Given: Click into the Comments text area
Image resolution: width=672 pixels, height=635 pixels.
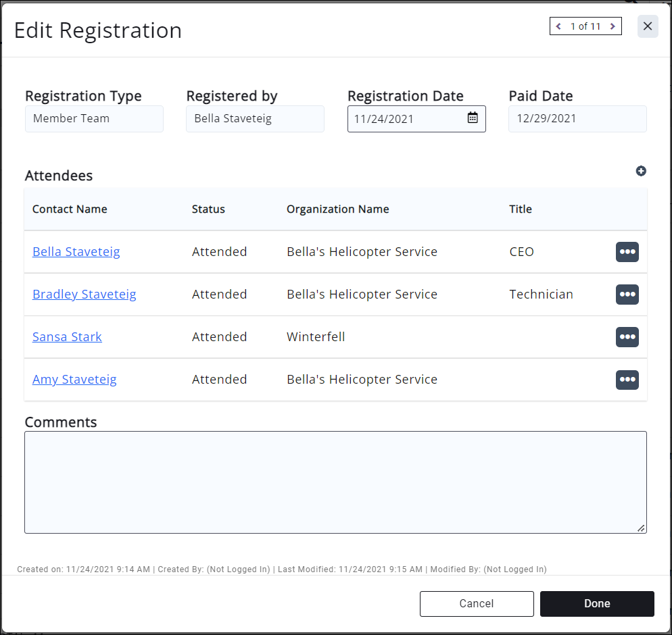Looking at the screenshot, I should pyautogui.click(x=335, y=482).
